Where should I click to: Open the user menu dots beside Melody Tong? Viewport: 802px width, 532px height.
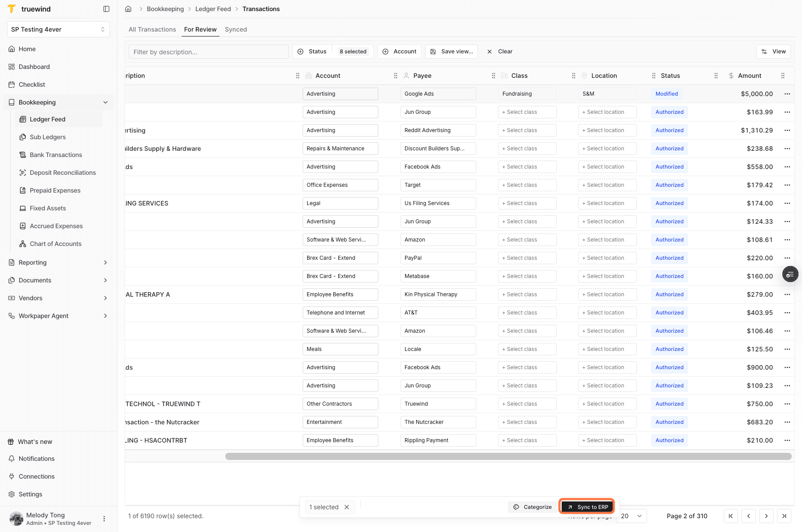[104, 519]
